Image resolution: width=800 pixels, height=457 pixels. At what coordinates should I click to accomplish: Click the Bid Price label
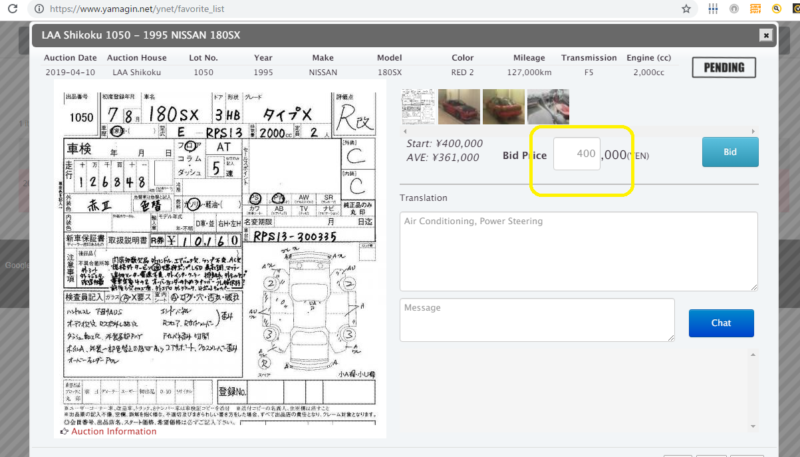[x=524, y=156]
